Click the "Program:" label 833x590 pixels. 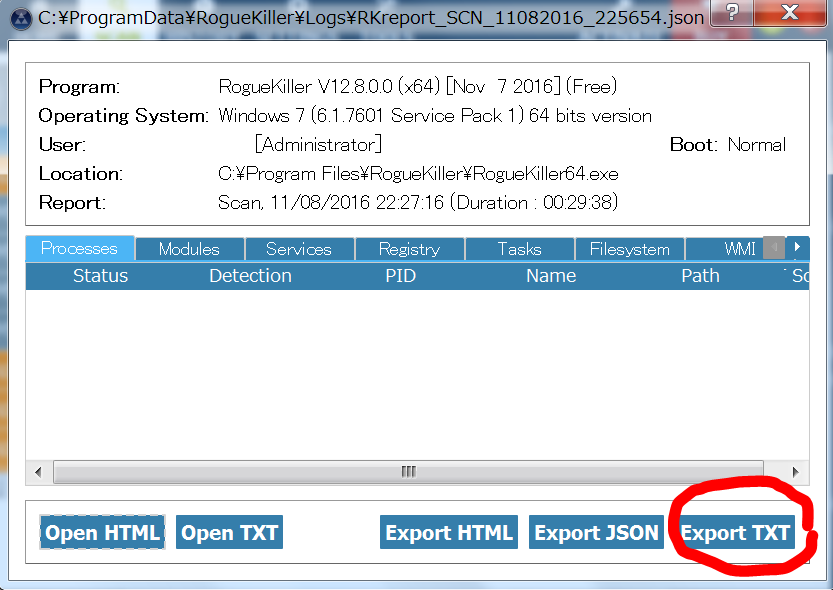pos(79,87)
